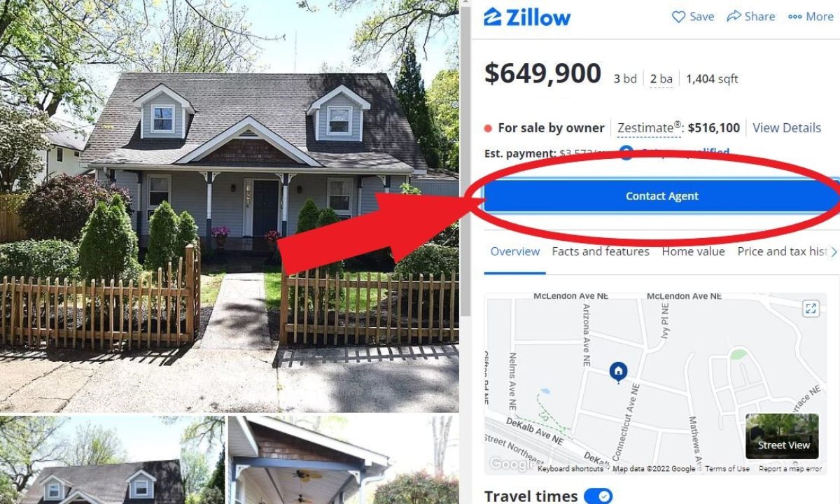The image size is (840, 504).
Task: Open the main house photo
Action: pos(230,206)
